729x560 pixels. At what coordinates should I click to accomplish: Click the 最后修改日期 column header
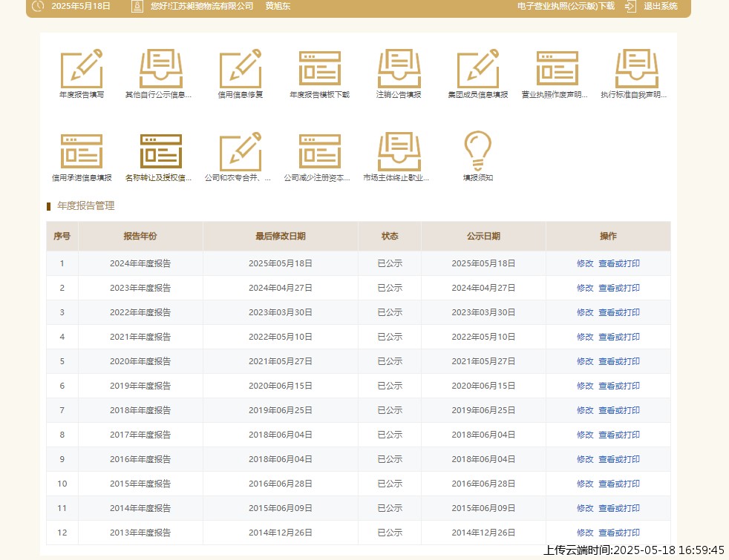tap(281, 236)
